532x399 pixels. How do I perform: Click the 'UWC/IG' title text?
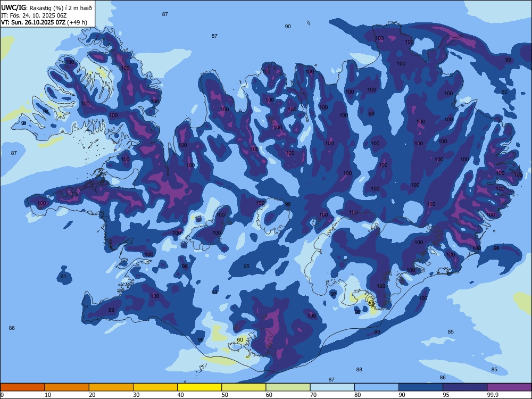(x=13, y=8)
